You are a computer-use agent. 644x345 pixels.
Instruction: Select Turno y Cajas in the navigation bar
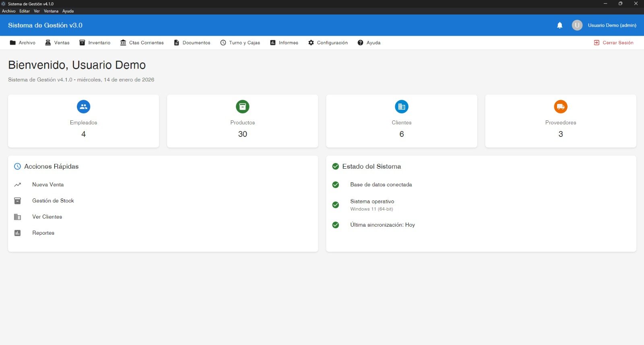tap(240, 43)
